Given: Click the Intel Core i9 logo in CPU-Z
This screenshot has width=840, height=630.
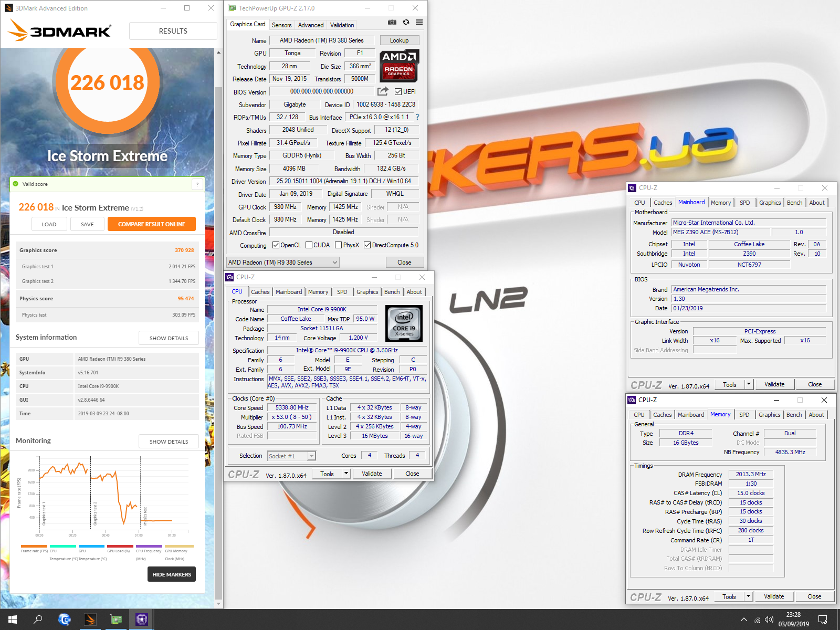Looking at the screenshot, I should tap(404, 323).
